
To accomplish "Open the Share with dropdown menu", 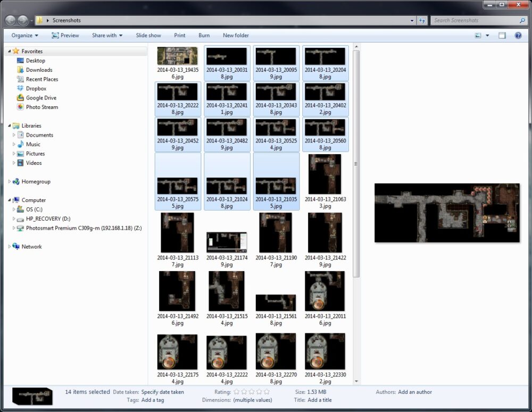I will click(107, 36).
